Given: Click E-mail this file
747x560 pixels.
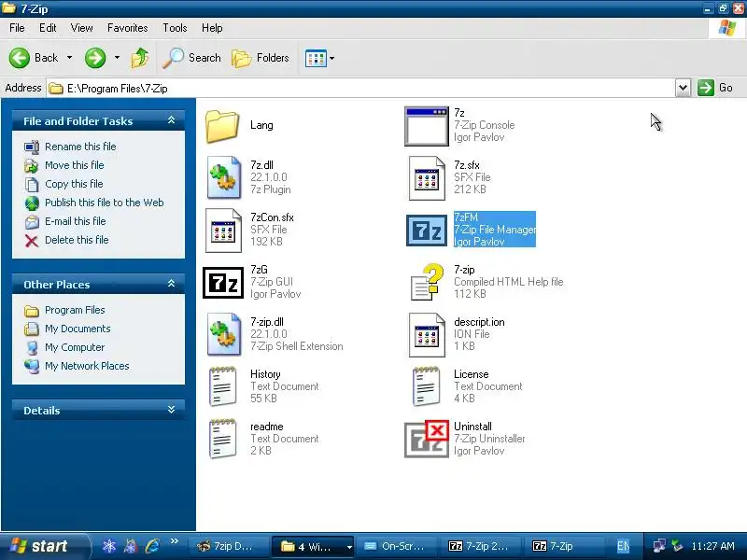Looking at the screenshot, I should [76, 221].
